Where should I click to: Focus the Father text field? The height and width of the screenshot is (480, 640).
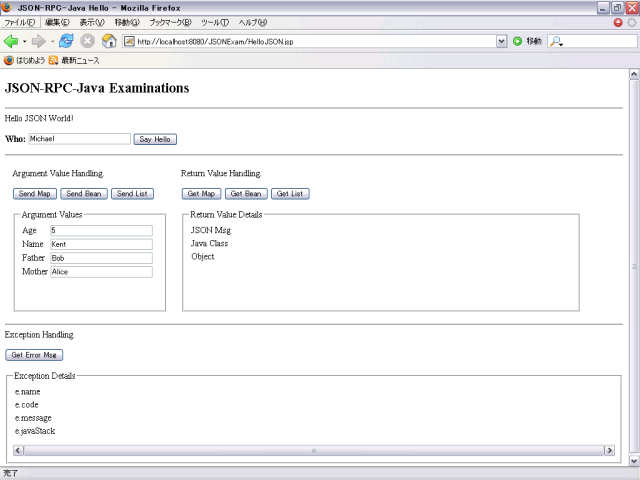[x=100, y=258]
